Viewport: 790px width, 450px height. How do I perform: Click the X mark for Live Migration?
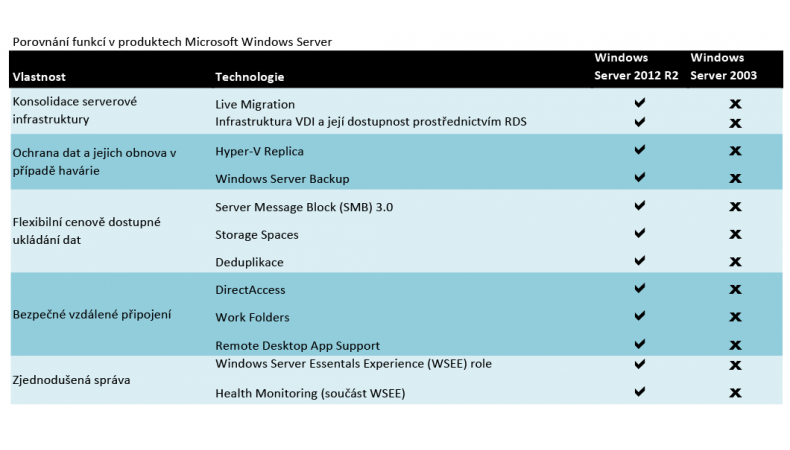coord(735,104)
